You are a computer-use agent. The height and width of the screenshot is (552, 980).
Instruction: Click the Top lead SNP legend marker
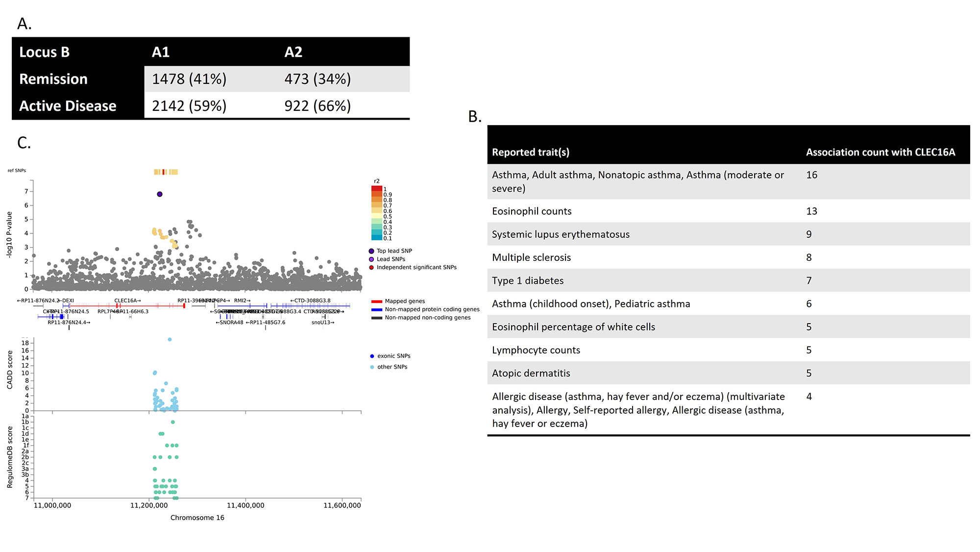(371, 251)
